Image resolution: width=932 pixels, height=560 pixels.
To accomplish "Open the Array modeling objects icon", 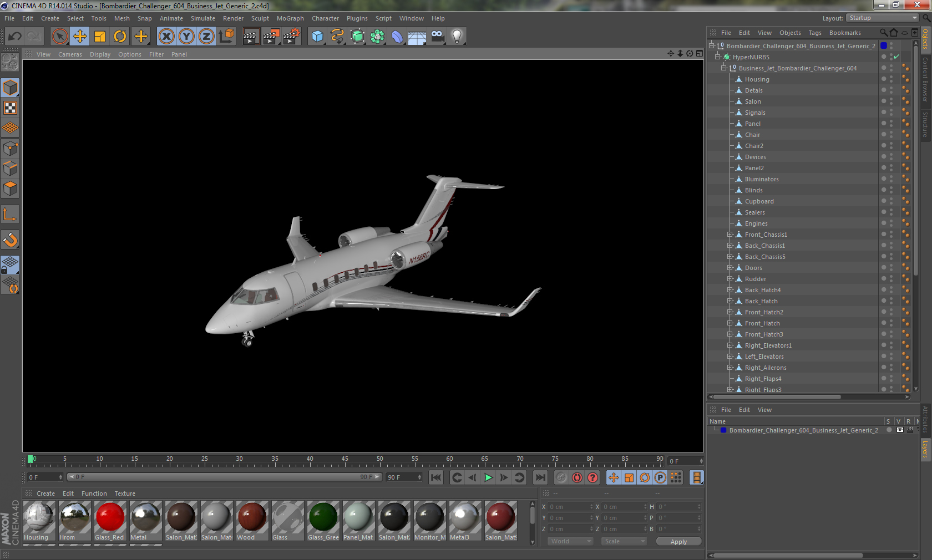I will tap(377, 37).
